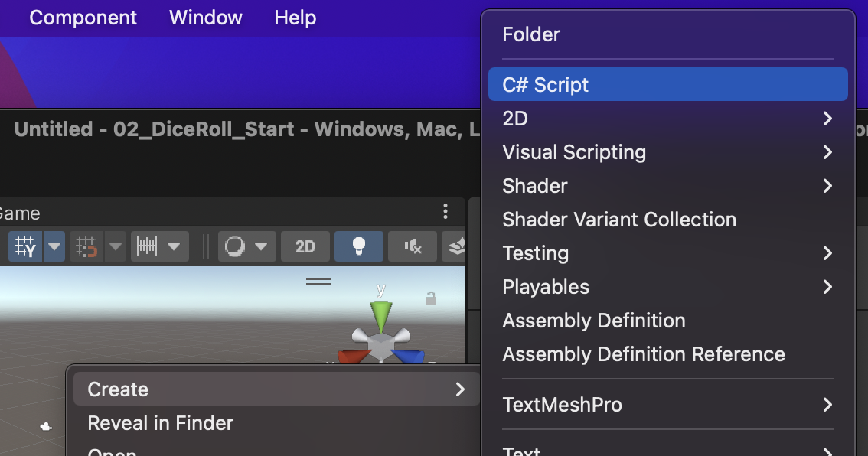
Task: Toggle scene lighting bulb button
Action: [358, 246]
